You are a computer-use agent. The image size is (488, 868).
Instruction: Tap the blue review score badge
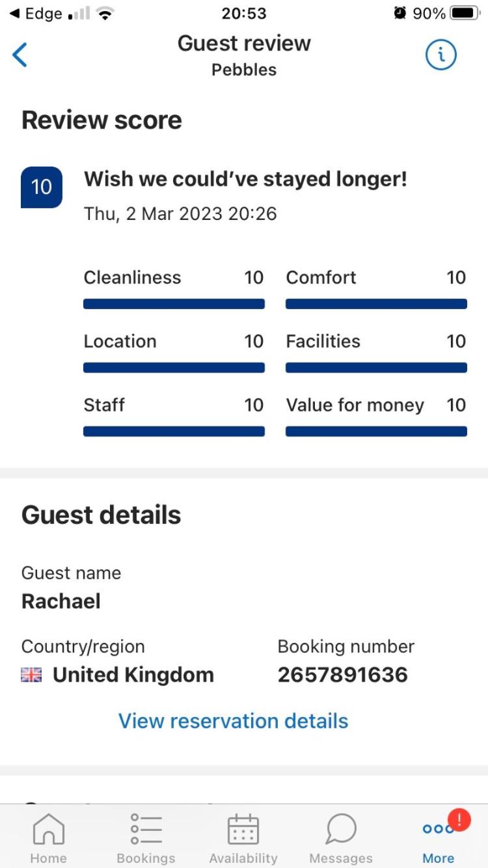pyautogui.click(x=42, y=187)
